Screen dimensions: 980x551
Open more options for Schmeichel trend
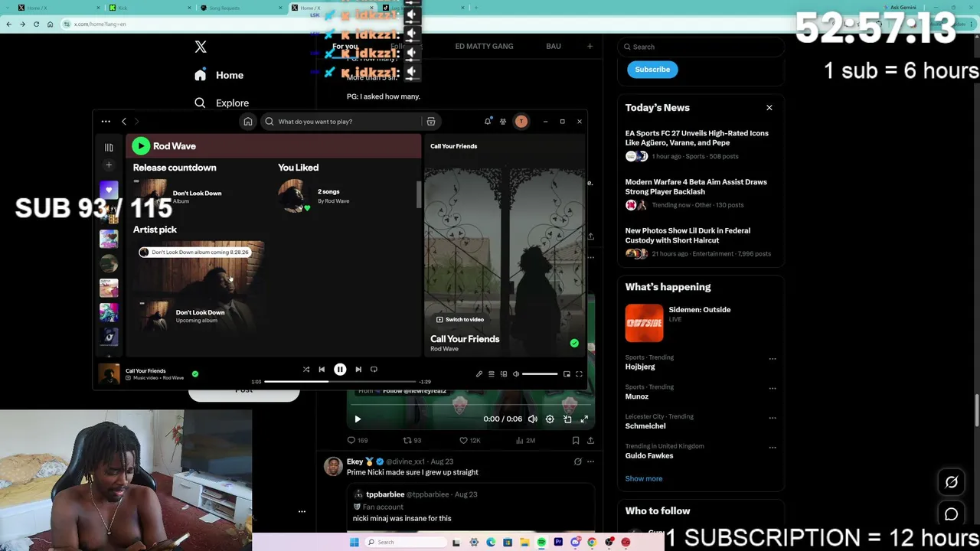coord(773,418)
